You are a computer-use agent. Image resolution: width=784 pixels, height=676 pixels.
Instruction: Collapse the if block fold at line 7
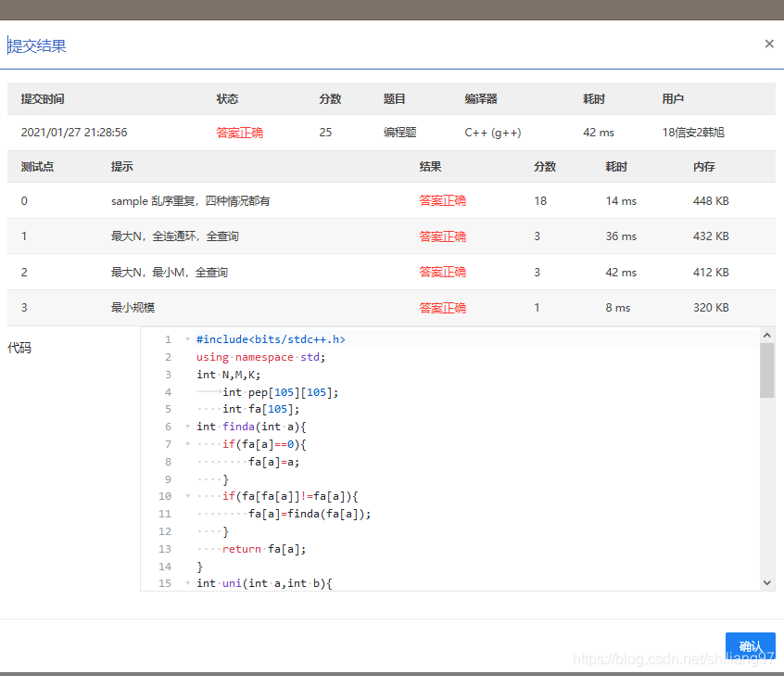tap(188, 444)
